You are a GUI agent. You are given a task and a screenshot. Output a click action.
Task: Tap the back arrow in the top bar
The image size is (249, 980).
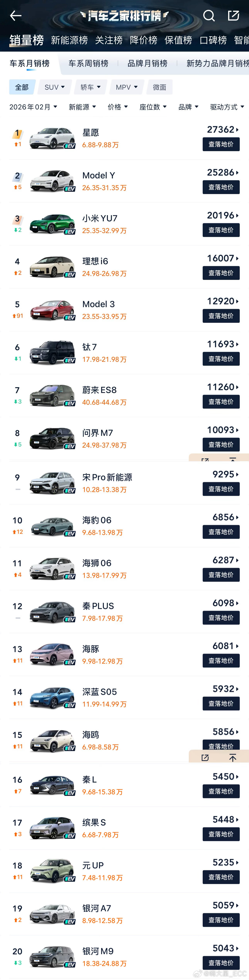tap(15, 16)
